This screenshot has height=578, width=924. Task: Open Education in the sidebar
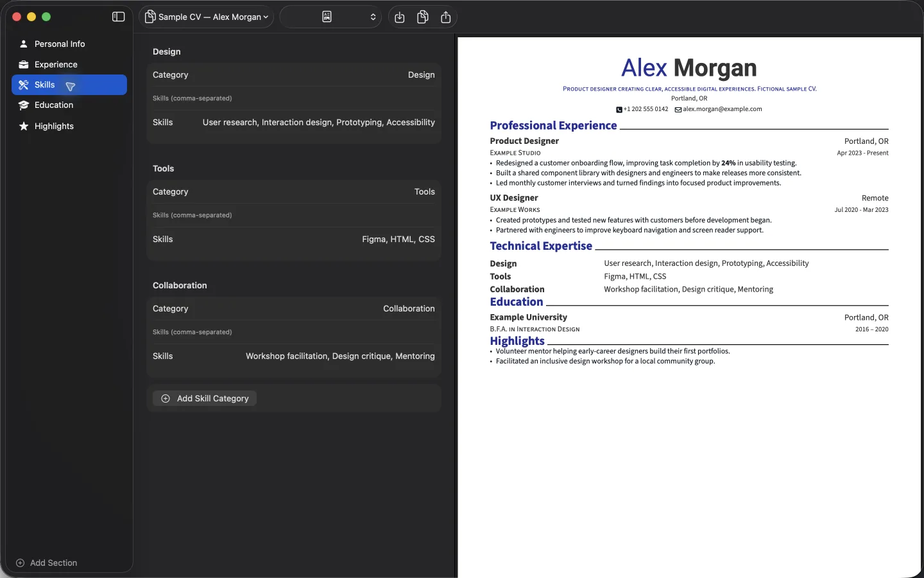(x=69, y=105)
